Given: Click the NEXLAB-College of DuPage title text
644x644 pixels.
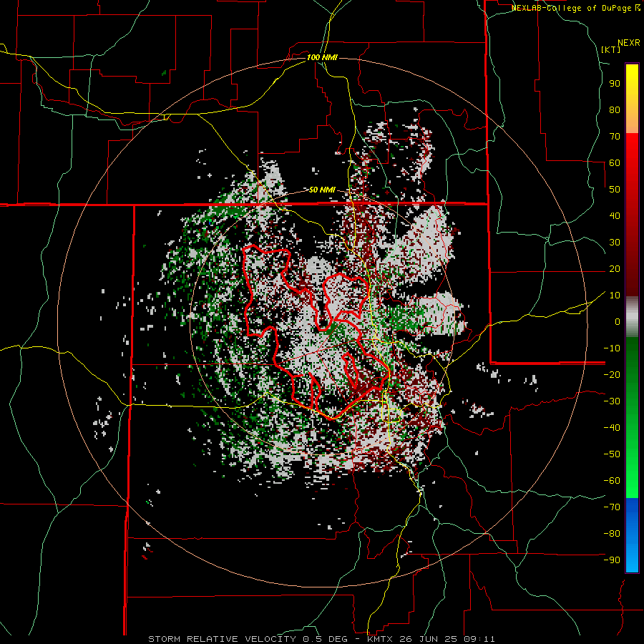Looking at the screenshot, I should point(572,8).
